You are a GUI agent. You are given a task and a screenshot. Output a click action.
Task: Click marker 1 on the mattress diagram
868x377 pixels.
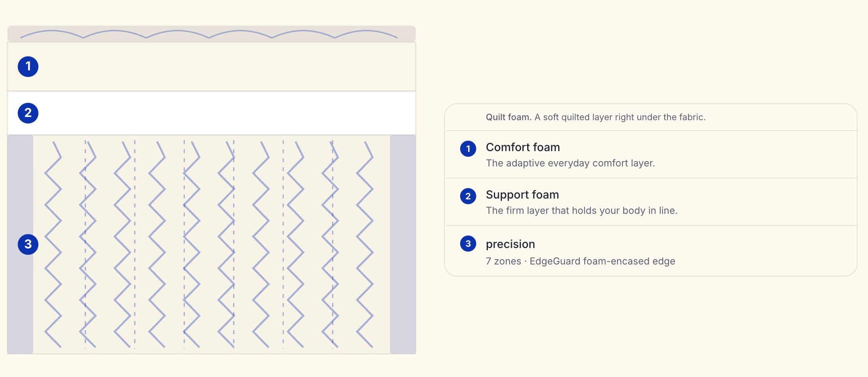[x=28, y=66]
